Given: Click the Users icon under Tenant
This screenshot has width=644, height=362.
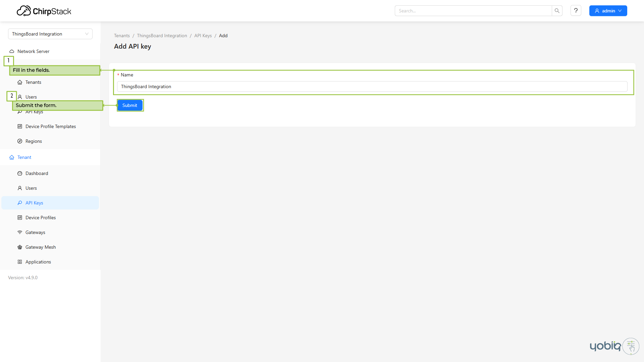Looking at the screenshot, I should click(x=20, y=188).
